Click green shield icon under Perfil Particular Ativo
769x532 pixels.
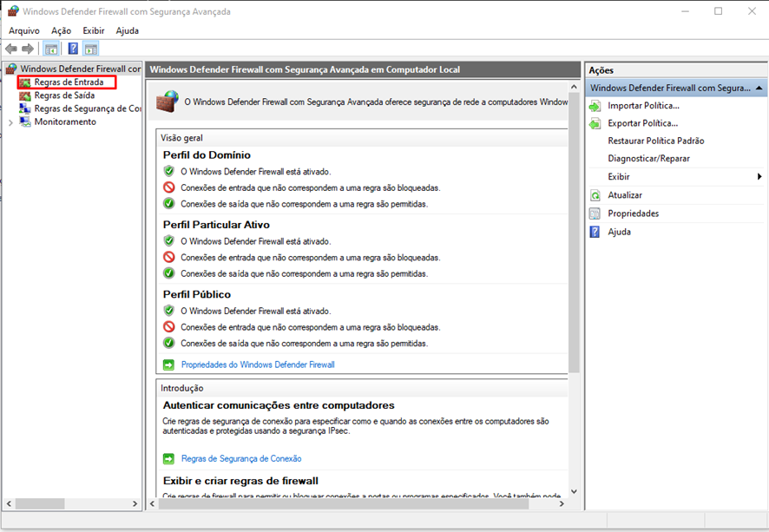(x=169, y=240)
